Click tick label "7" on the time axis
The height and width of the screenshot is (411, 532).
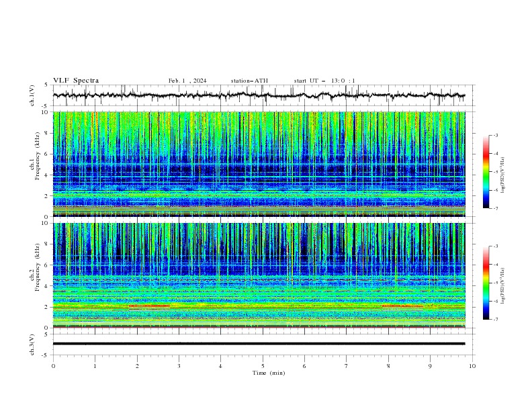346,366
